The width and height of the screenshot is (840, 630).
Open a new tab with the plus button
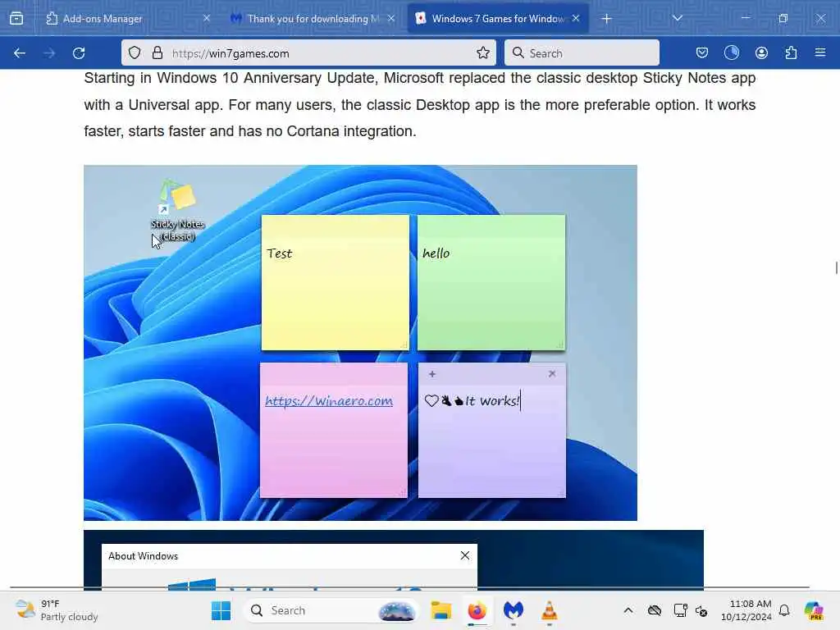point(606,19)
